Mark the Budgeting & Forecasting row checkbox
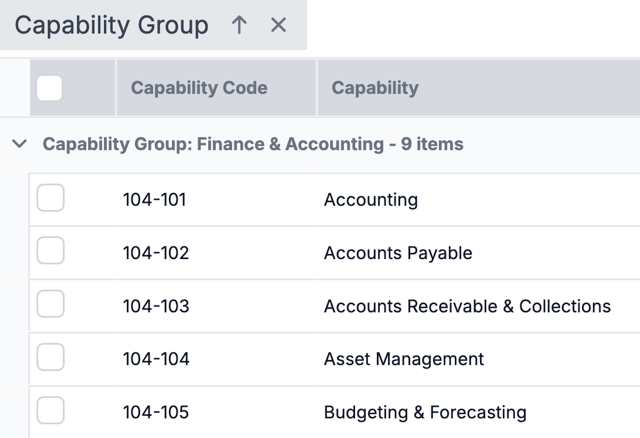This screenshot has width=640, height=438. tap(50, 411)
